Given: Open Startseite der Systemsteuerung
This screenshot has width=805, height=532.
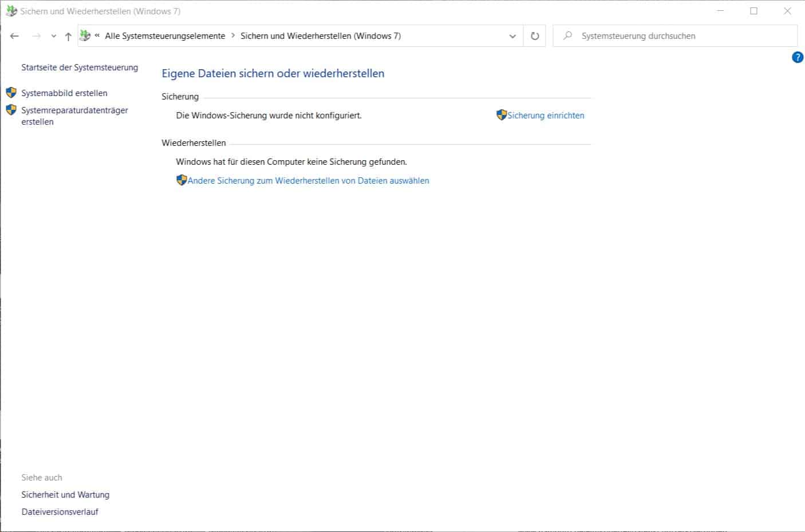Looking at the screenshot, I should (x=80, y=68).
